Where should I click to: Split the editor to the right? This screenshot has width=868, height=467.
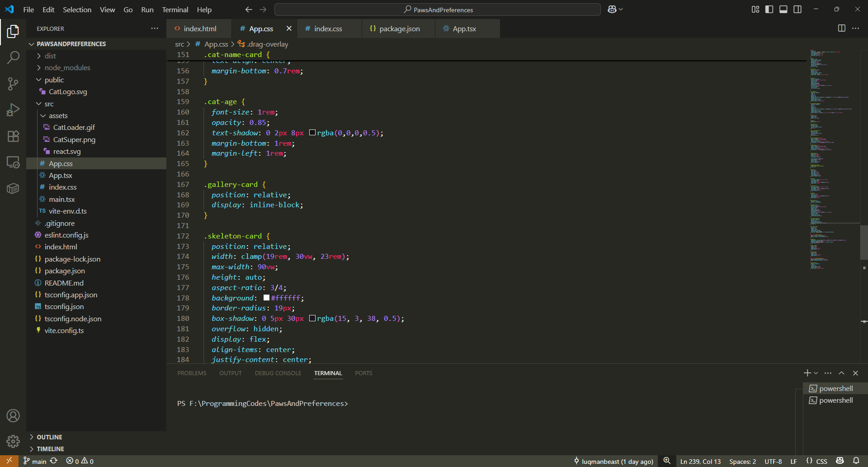click(841, 29)
